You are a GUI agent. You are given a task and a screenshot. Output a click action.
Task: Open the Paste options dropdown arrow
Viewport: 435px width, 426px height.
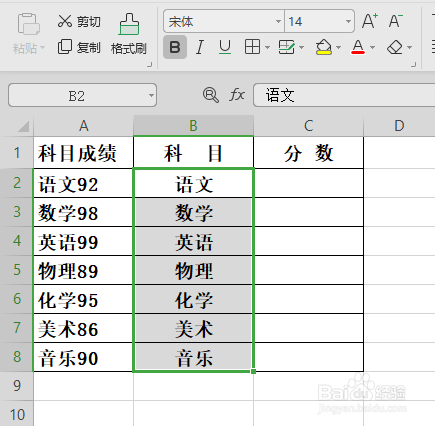[x=42, y=48]
